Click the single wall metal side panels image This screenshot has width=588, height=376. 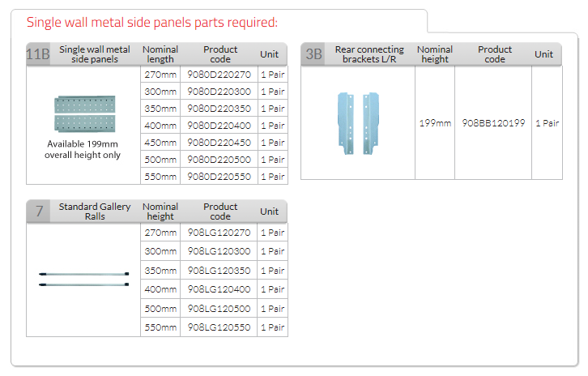point(83,116)
